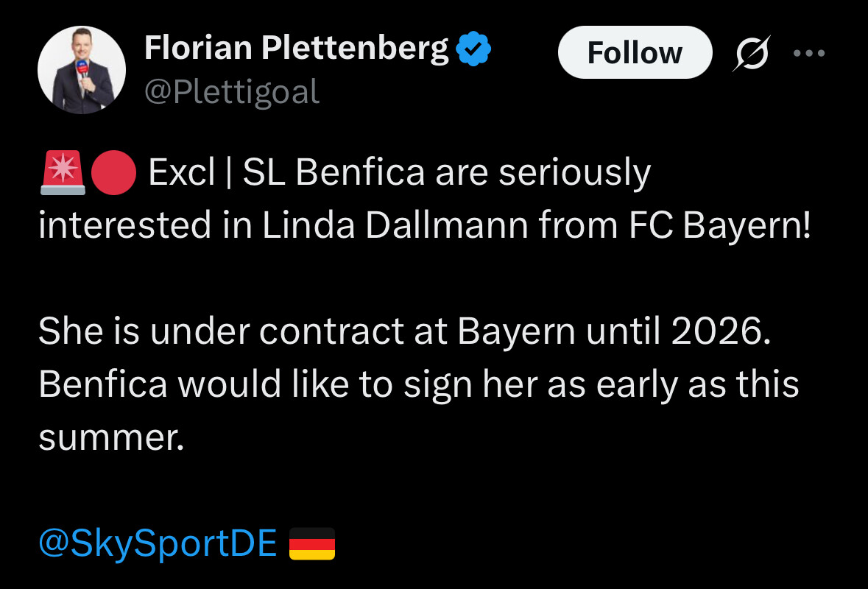Click the name "Linda Dallmann"
This screenshot has height=589, width=868.
(395, 225)
